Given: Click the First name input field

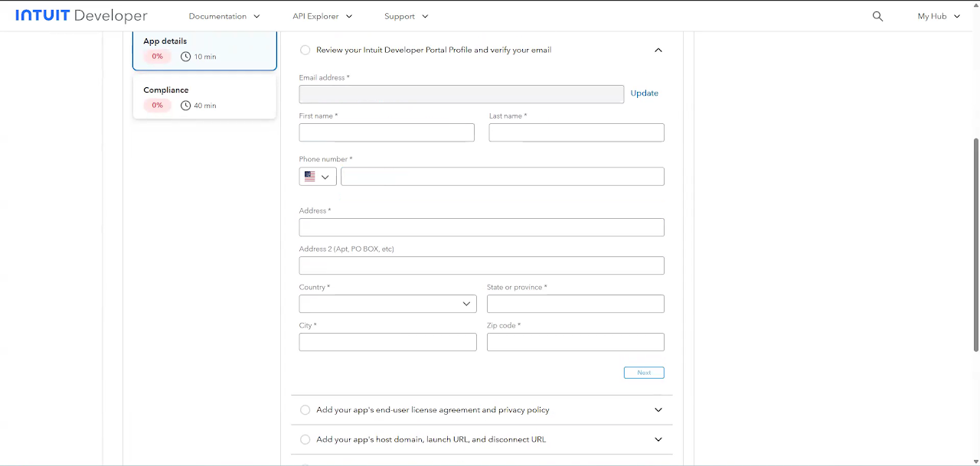Looking at the screenshot, I should (x=387, y=133).
